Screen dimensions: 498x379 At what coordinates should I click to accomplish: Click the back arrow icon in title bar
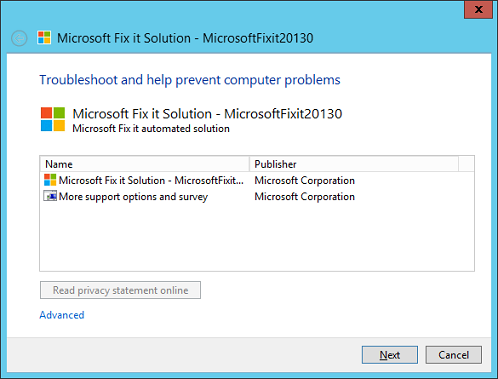(19, 38)
